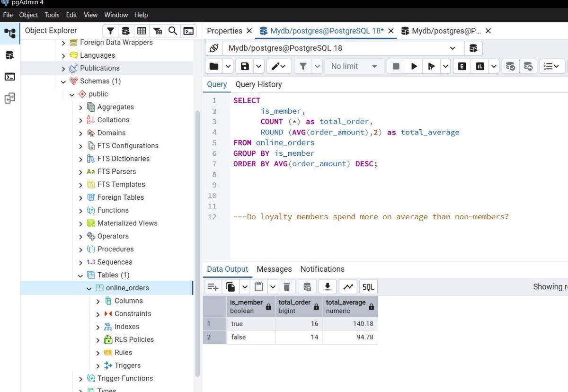Select the RLS Policies tree item
Viewport: 568px width, 392px height.
coord(134,339)
